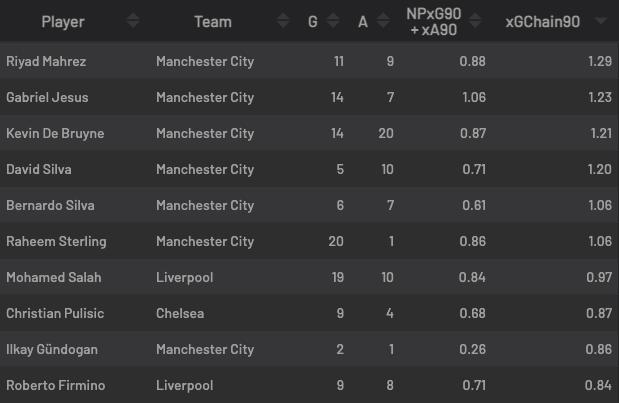The image size is (619, 403).
Task: Click the descending arrow beside xGChain90
Action: pyautogui.click(x=600, y=21)
